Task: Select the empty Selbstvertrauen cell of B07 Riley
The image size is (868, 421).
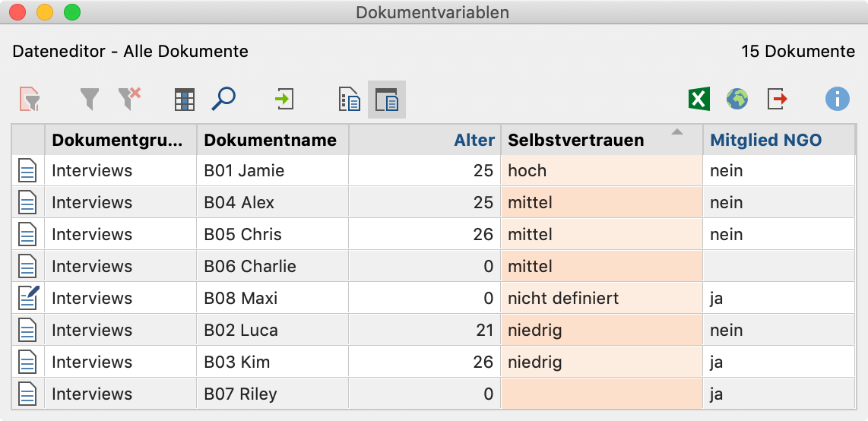Action: point(601,394)
